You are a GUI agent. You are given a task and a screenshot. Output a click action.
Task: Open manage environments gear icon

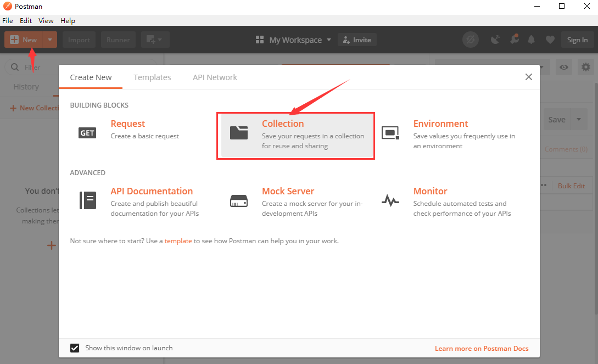[x=586, y=67]
